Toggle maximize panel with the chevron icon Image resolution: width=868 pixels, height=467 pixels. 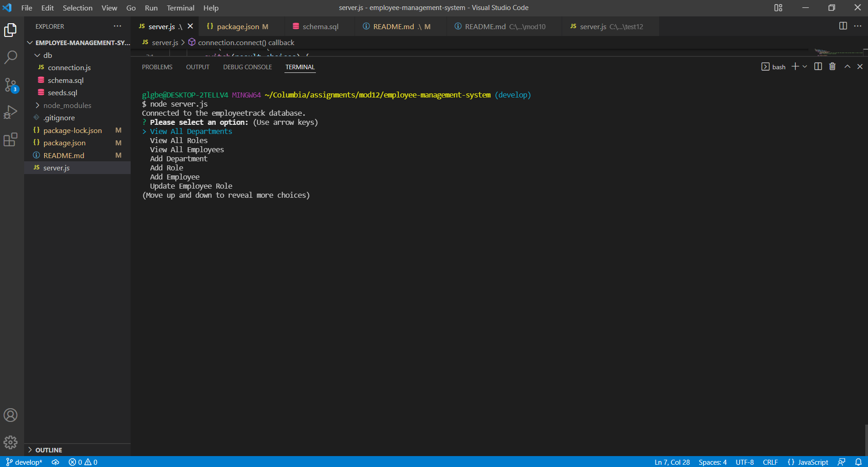(x=847, y=67)
